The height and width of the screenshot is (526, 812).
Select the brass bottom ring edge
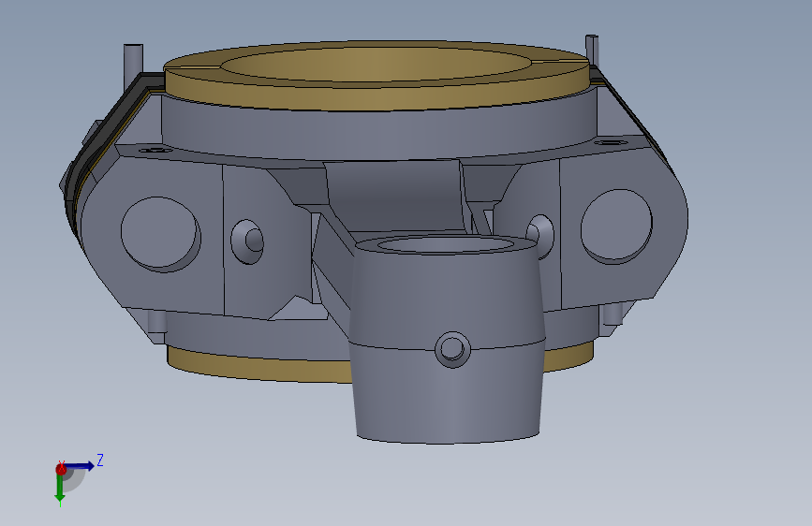258,367
